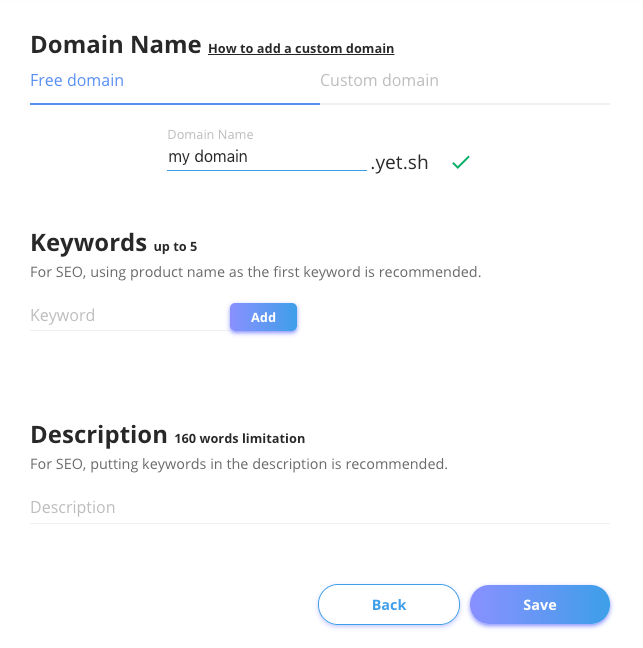Viewport: 643px width, 648px height.
Task: Click the 'Domain Name' section heading
Action: click(115, 45)
